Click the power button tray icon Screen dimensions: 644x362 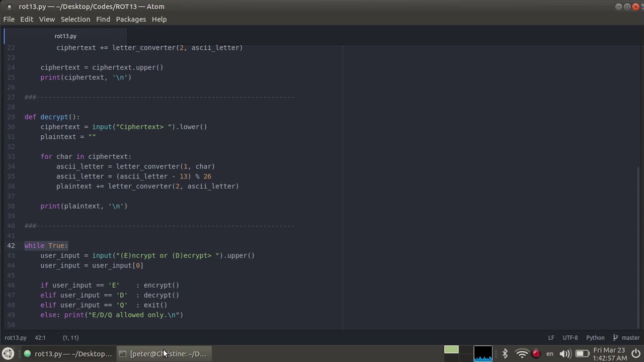coord(636,354)
